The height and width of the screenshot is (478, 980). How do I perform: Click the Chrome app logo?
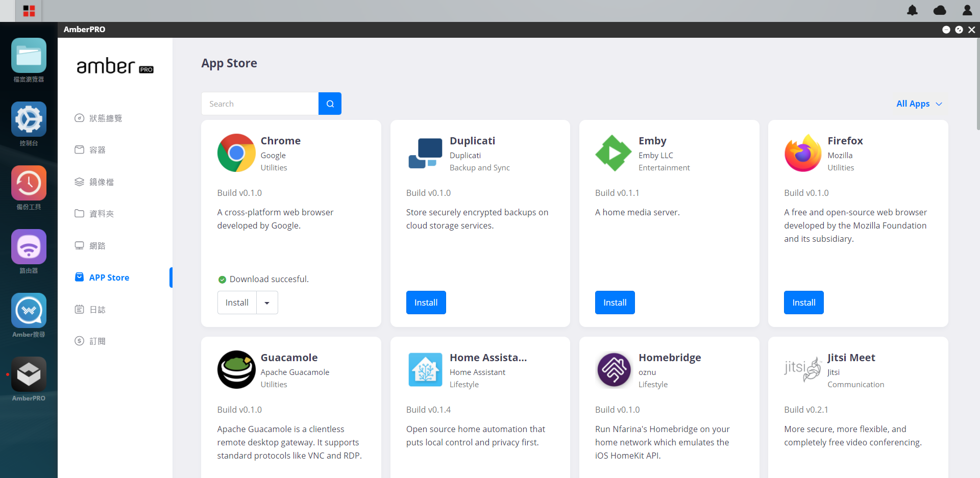click(x=236, y=153)
